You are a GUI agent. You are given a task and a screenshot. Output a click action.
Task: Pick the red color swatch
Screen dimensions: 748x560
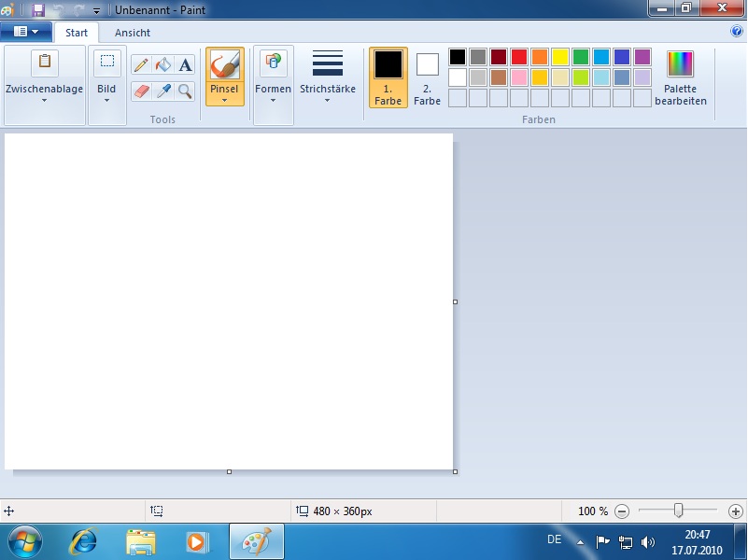(518, 57)
